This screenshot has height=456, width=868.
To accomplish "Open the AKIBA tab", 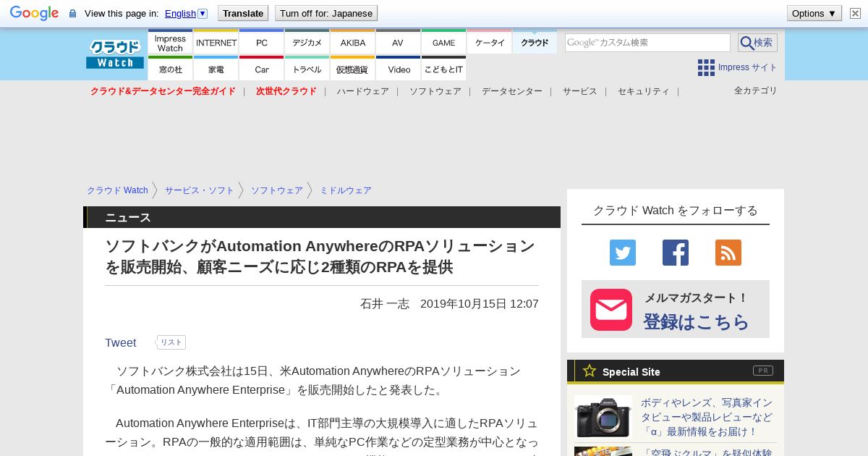I will click(353, 43).
